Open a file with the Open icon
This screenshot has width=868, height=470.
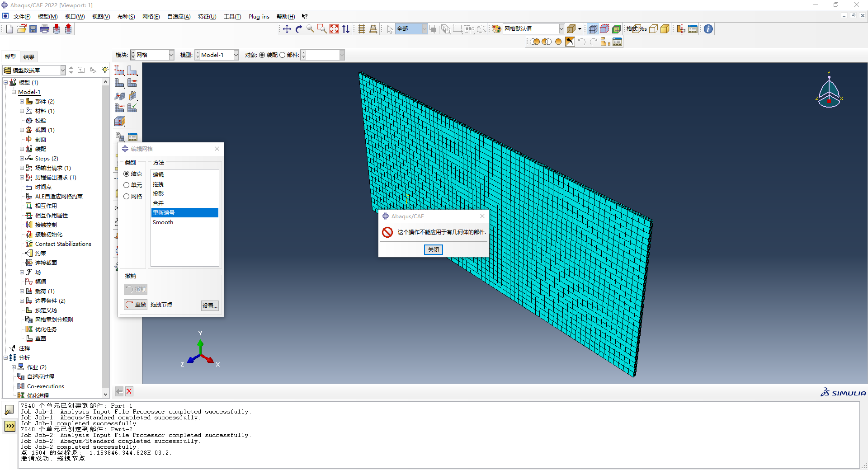[x=21, y=29]
